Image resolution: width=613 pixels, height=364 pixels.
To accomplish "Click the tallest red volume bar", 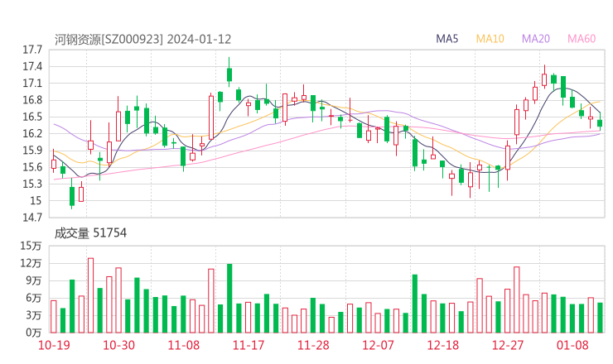I will tap(90, 295).
